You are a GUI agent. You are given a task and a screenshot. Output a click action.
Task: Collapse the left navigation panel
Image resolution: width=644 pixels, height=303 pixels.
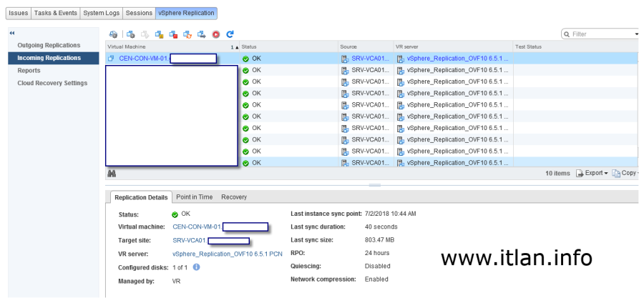tap(11, 34)
